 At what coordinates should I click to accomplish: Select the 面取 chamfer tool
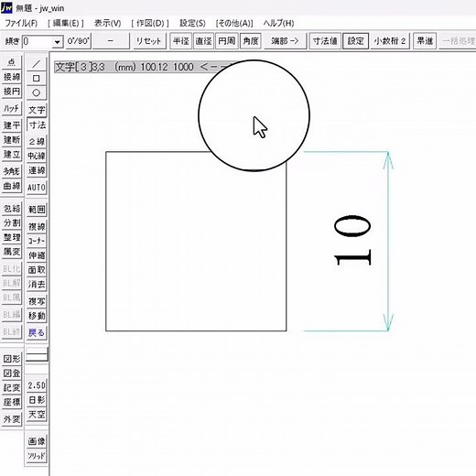37,270
